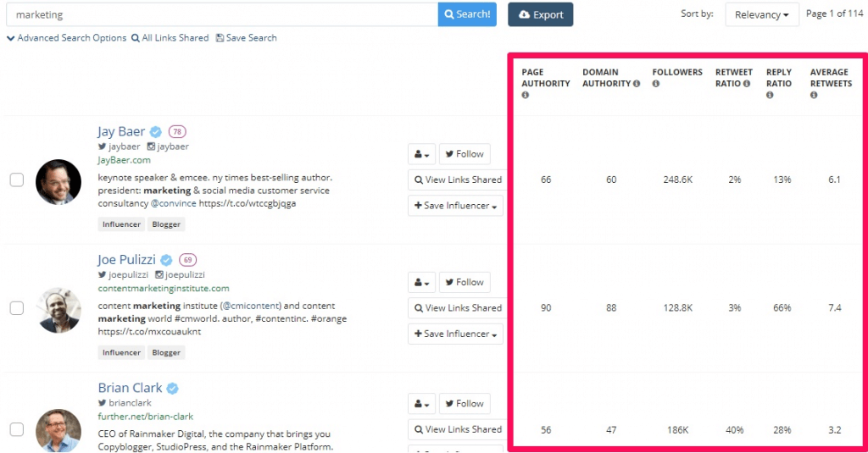
Task: Open @convince mention in Jay Baer's bio
Action: pos(173,203)
